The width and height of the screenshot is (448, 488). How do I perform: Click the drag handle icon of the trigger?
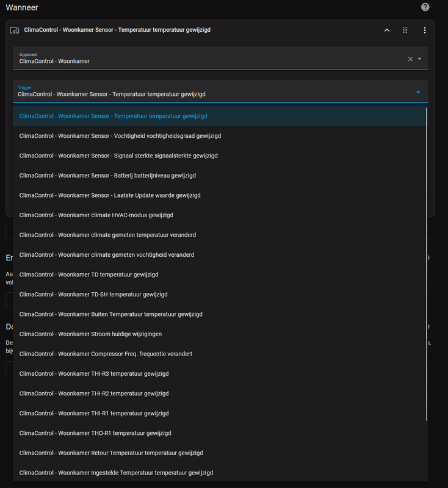pos(405,30)
